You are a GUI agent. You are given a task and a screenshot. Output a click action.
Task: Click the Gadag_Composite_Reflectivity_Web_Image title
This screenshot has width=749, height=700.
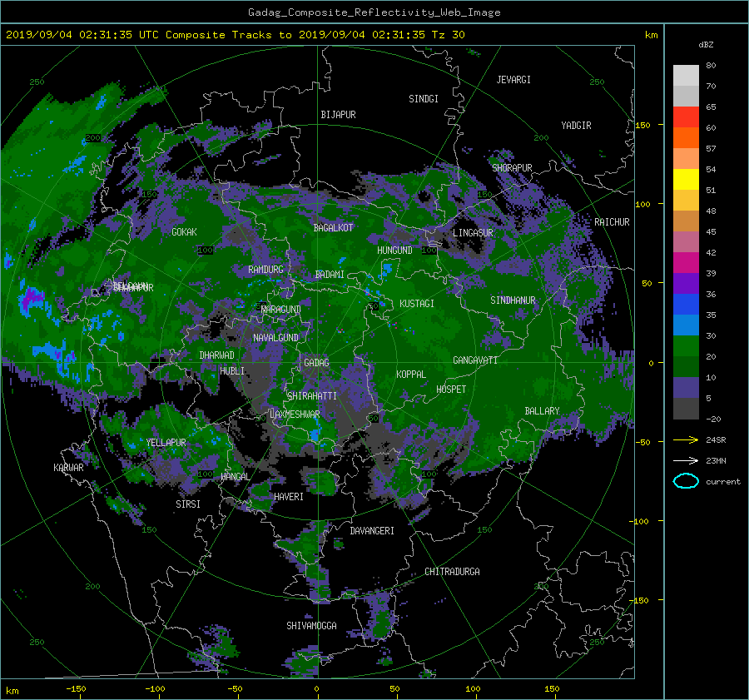pyautogui.click(x=374, y=12)
